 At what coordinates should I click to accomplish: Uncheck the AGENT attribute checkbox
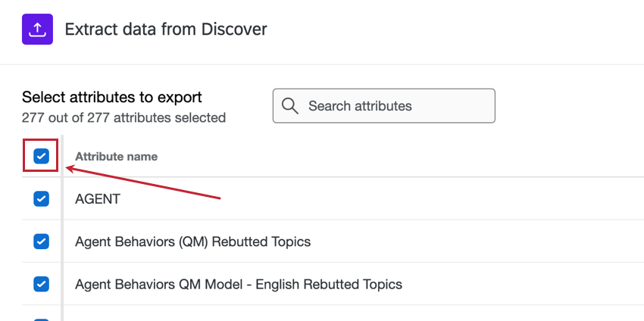tap(41, 199)
